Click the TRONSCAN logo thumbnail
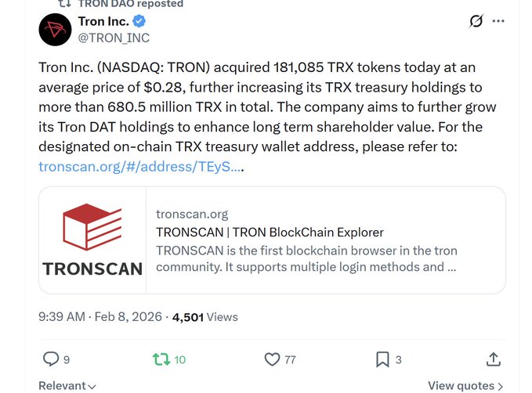The width and height of the screenshot is (532, 393). pyautogui.click(x=92, y=240)
